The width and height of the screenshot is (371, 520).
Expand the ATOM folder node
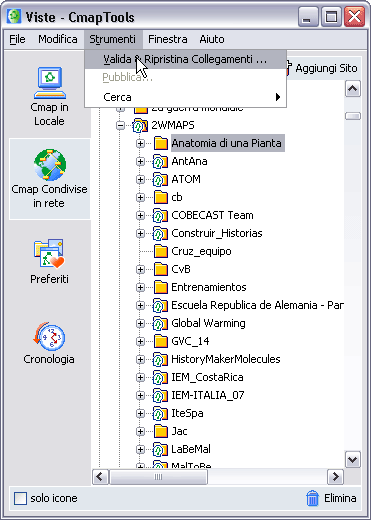[140, 180]
